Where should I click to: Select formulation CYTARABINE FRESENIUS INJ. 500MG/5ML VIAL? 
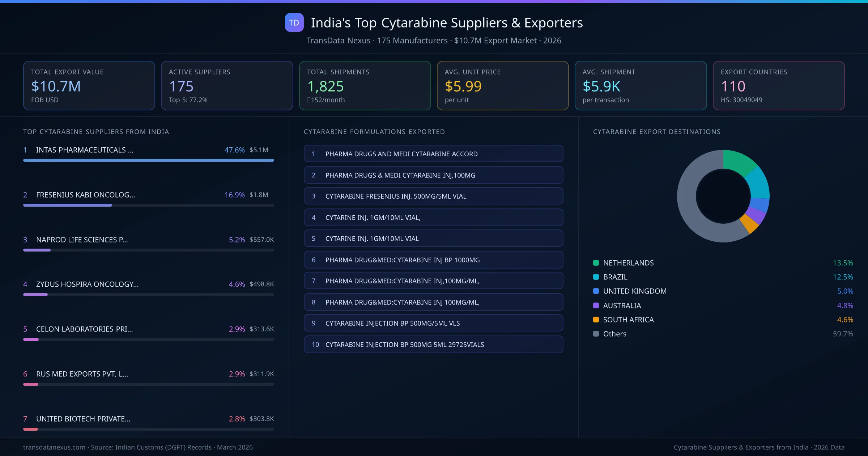point(433,196)
